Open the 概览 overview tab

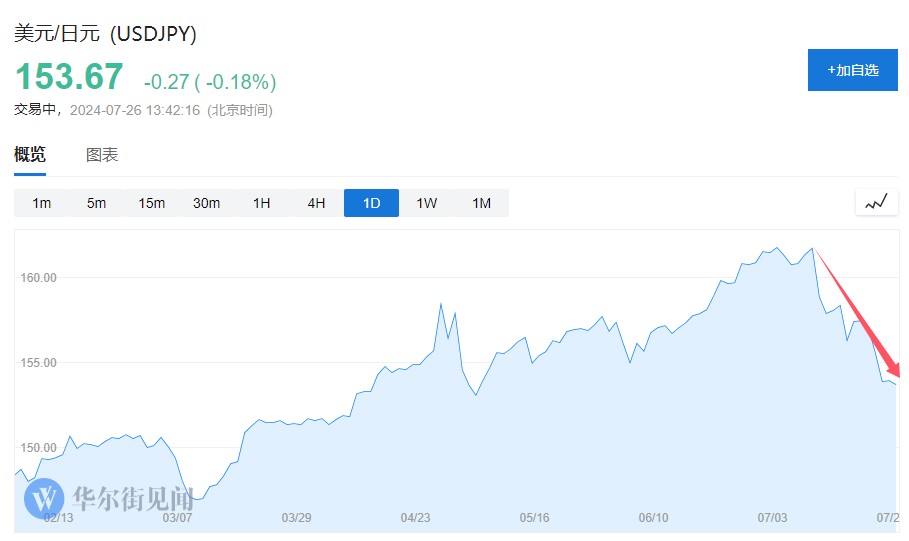coord(30,155)
